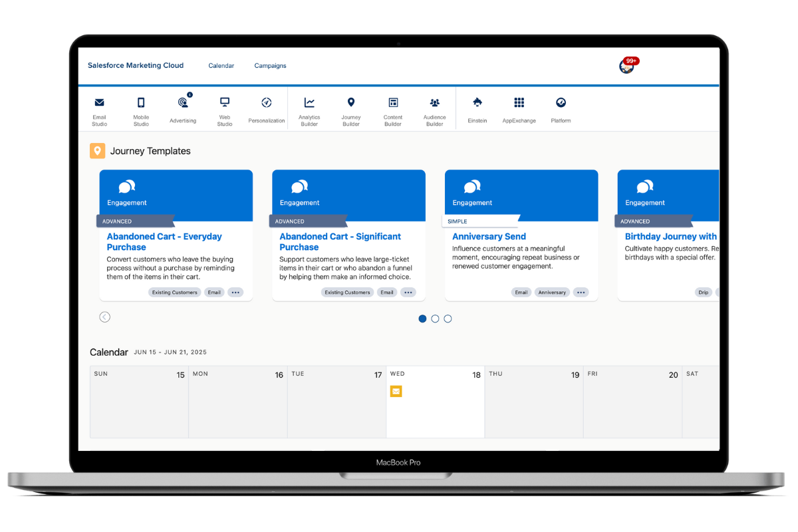Select Tuesday 17 calendar cell

(336, 402)
